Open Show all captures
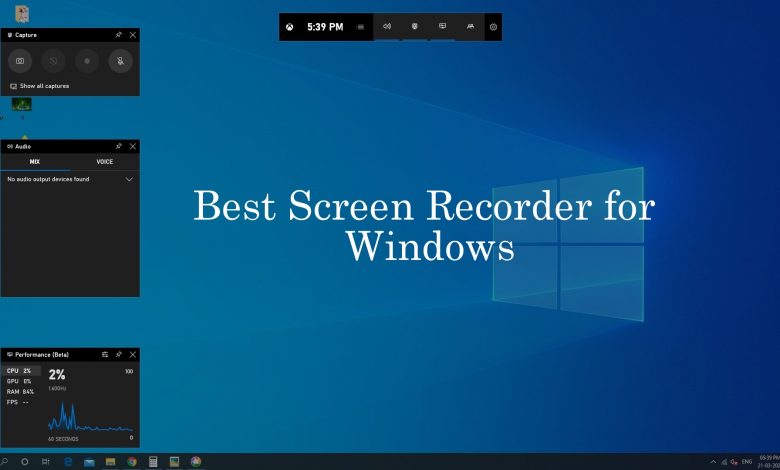Image resolution: width=780 pixels, height=470 pixels. [39, 86]
